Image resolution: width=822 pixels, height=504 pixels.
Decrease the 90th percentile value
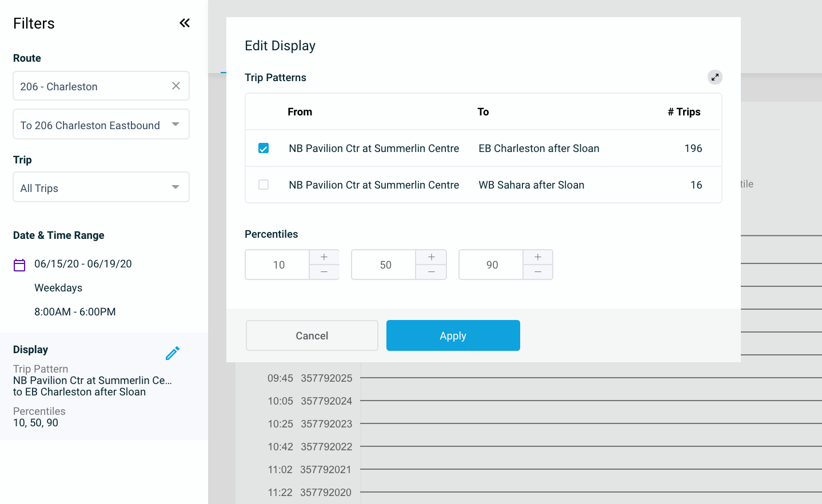[x=537, y=272]
